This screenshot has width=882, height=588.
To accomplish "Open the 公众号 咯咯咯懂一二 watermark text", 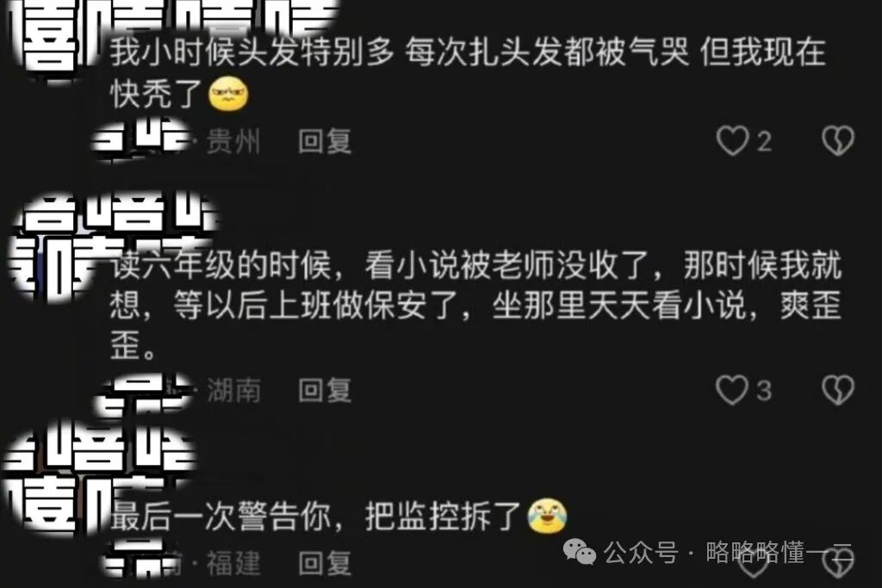I will (728, 552).
